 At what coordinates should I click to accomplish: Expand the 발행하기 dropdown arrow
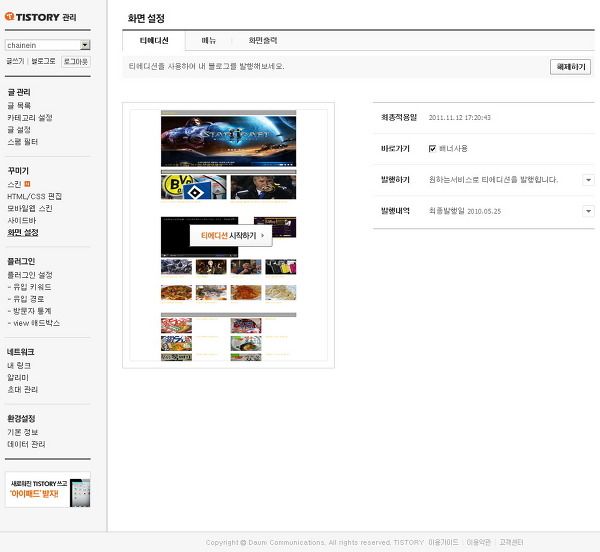click(x=589, y=180)
